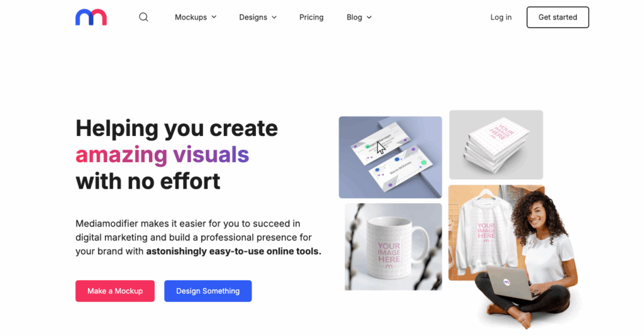Select the business card mockup thumbnail

point(390,157)
